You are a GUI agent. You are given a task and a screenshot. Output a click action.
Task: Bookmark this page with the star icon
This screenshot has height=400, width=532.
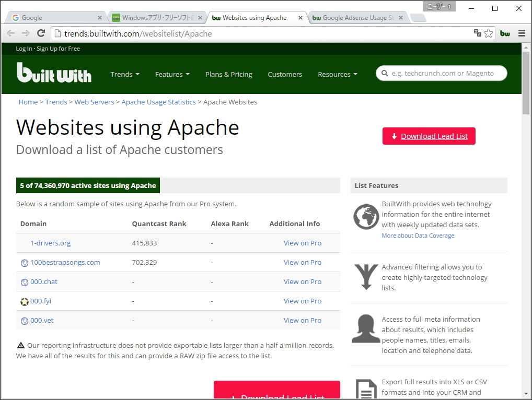[489, 33]
